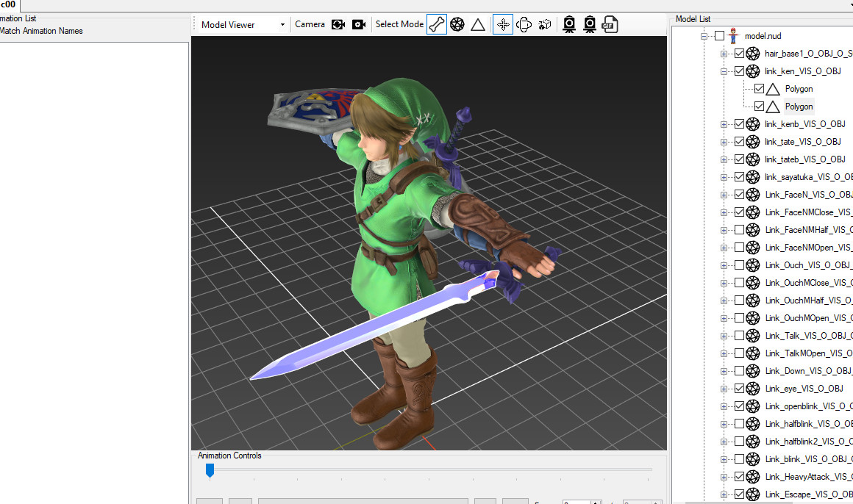Click the camera reset icon next to Camera
The image size is (853, 504).
click(x=338, y=24)
